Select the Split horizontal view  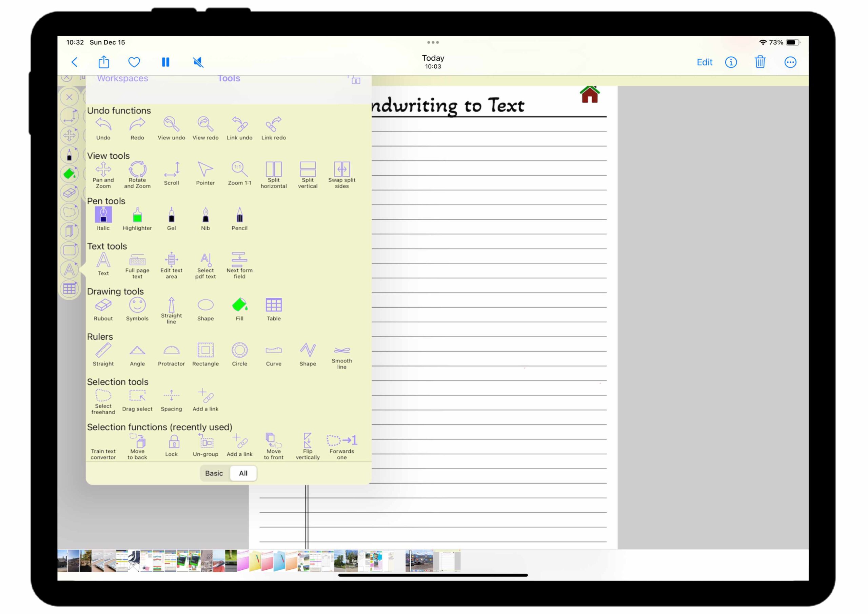(274, 174)
